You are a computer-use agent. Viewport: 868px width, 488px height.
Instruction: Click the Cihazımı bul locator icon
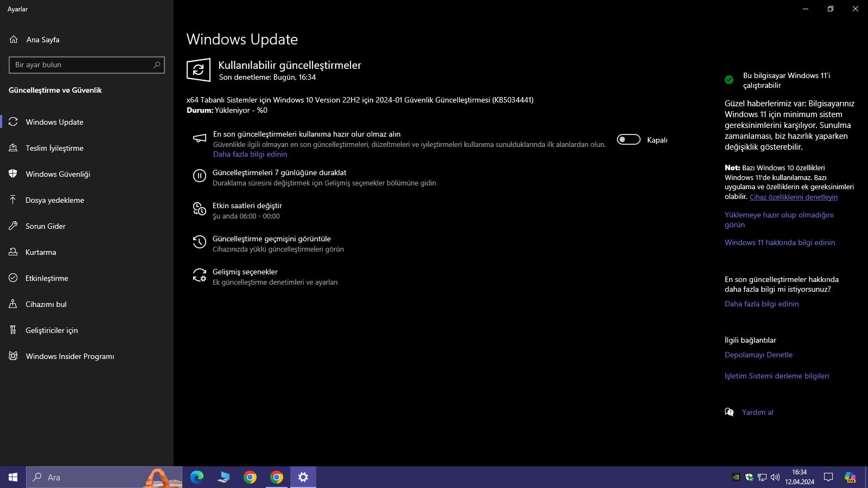pos(13,304)
